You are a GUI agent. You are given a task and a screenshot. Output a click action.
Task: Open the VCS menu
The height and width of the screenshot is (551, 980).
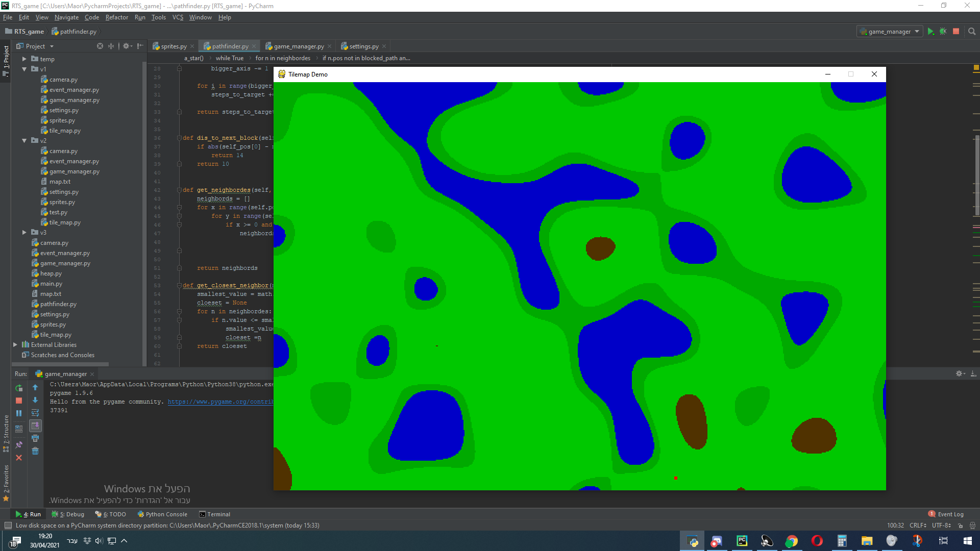click(x=178, y=17)
